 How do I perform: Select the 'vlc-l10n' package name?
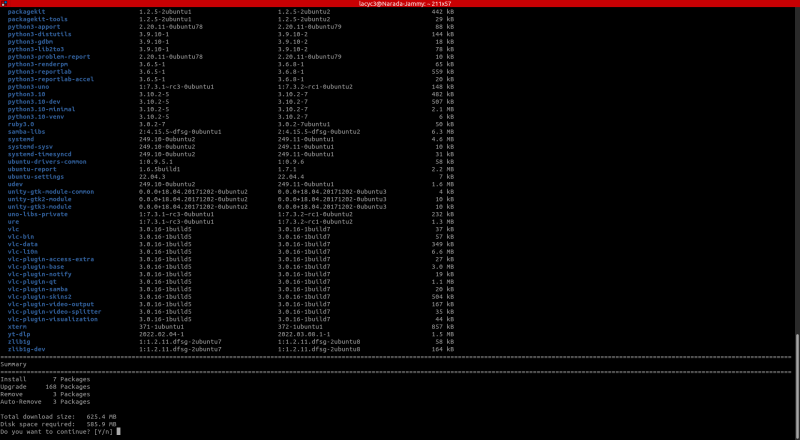(23, 252)
